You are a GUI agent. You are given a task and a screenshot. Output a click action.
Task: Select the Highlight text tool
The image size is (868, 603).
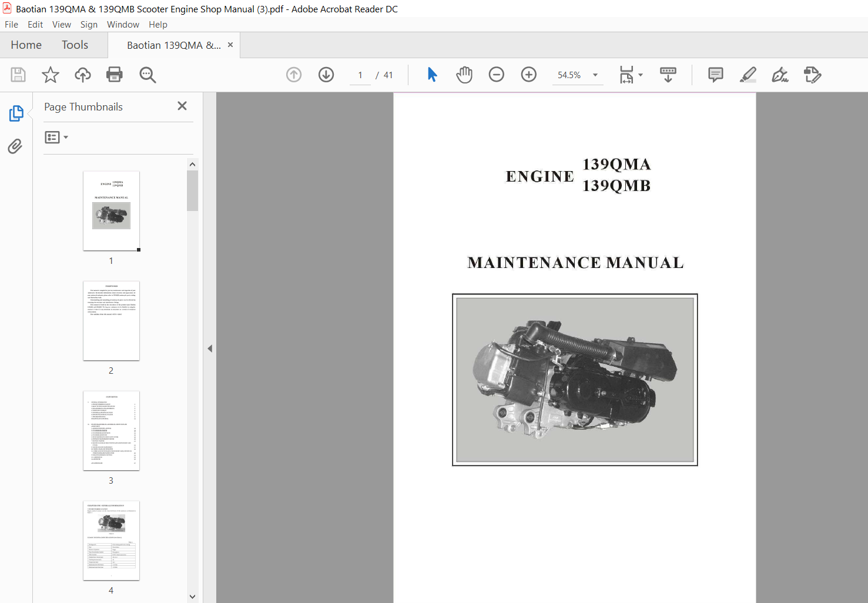click(748, 75)
